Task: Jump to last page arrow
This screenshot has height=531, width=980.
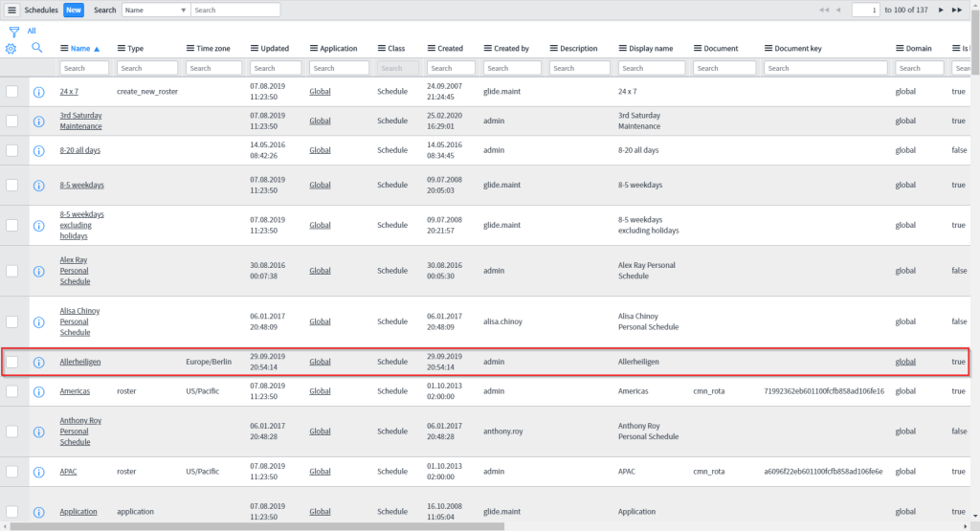Action: coord(957,10)
